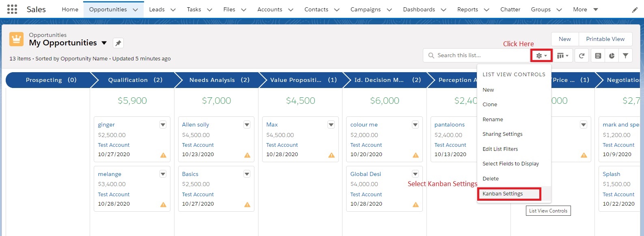The width and height of the screenshot is (644, 236).
Task: Expand the More navigation menu
Action: tap(586, 9)
